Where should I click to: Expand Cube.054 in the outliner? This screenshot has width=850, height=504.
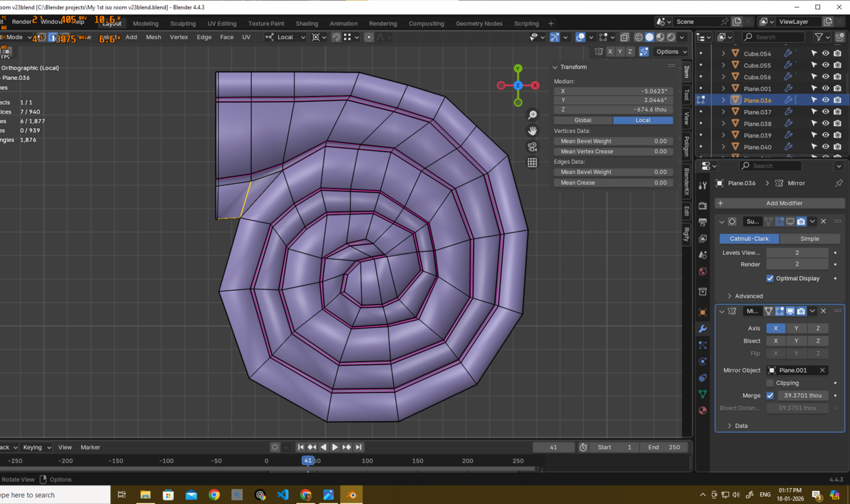click(723, 54)
